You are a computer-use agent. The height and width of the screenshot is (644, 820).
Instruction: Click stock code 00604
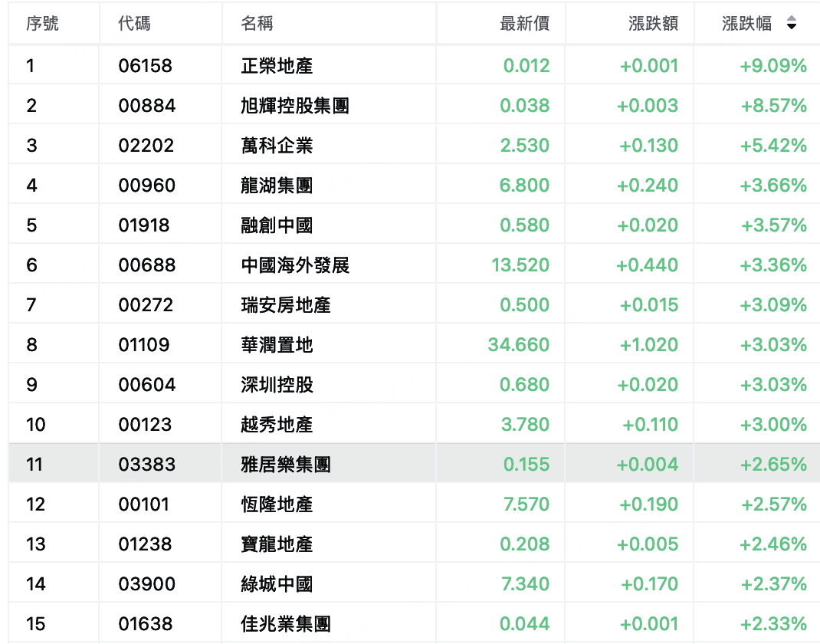point(147,385)
